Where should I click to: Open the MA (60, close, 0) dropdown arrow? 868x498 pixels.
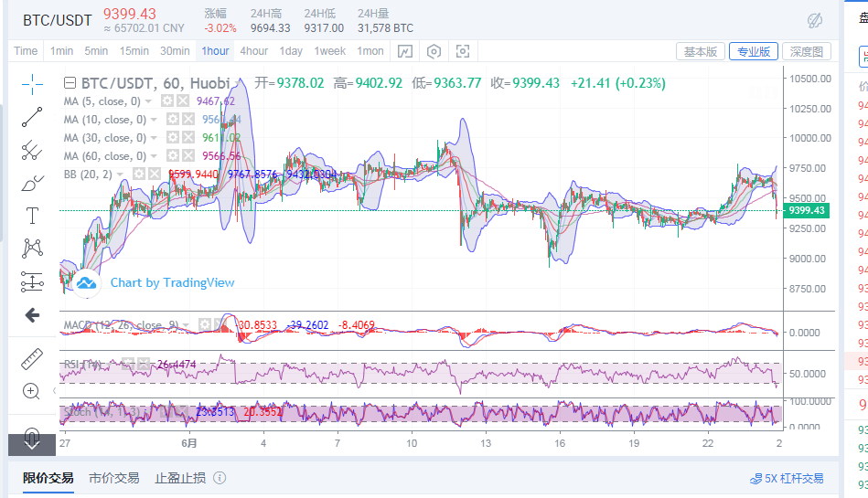click(154, 156)
